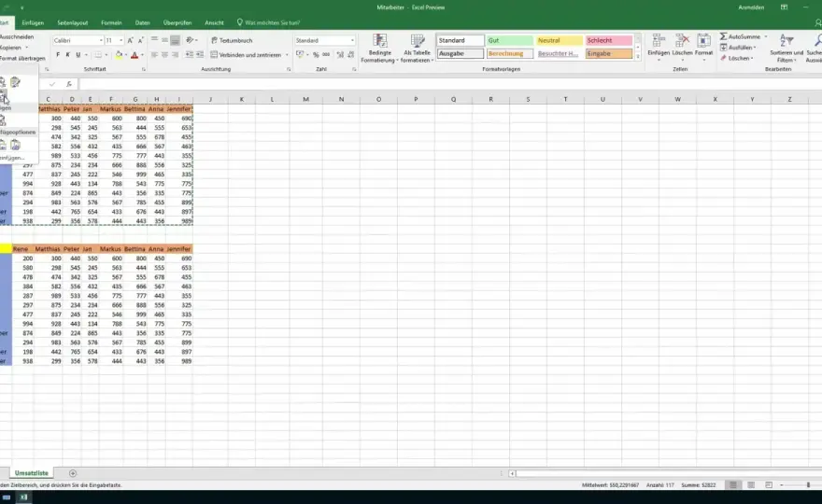The width and height of the screenshot is (822, 504).
Task: Toggle left text alignment
Action: [x=155, y=54]
